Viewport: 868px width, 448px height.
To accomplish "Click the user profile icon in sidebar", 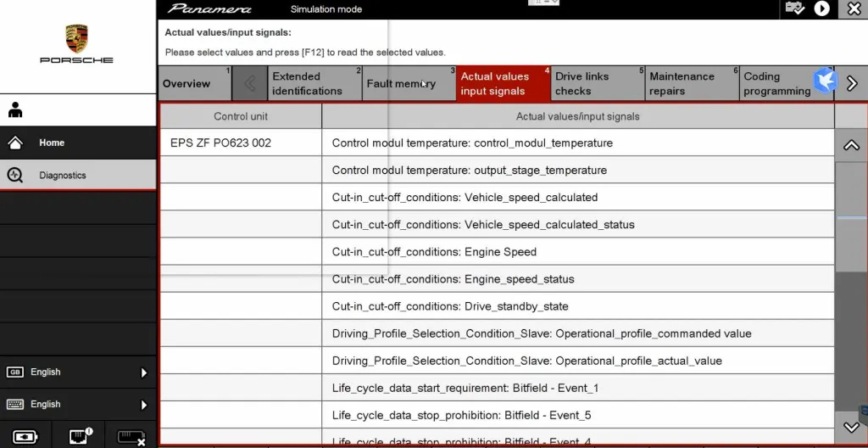I will (15, 110).
